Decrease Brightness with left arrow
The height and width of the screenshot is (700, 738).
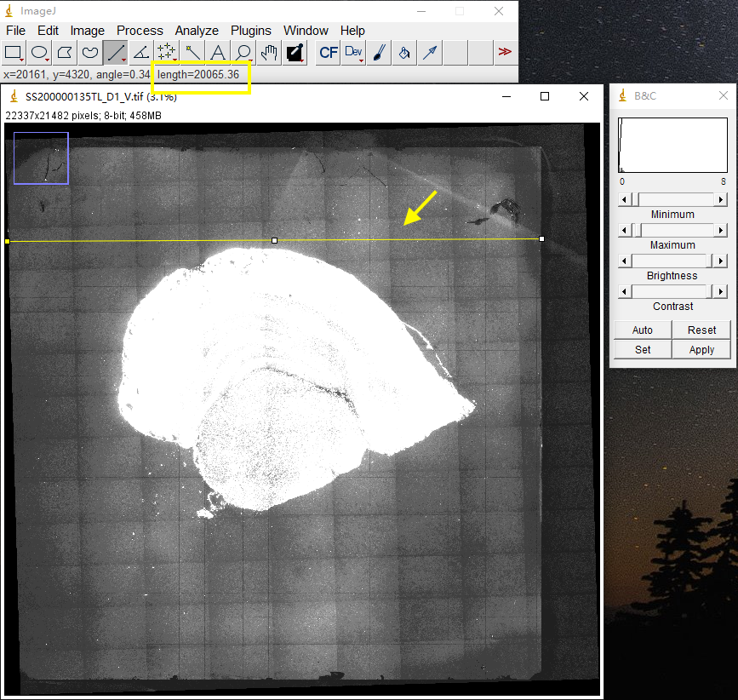coord(625,261)
